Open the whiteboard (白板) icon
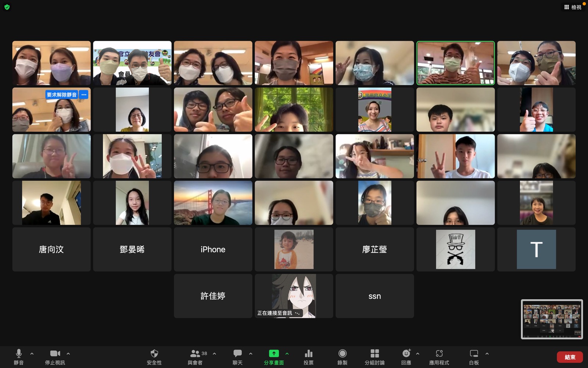The width and height of the screenshot is (588, 368). [474, 354]
